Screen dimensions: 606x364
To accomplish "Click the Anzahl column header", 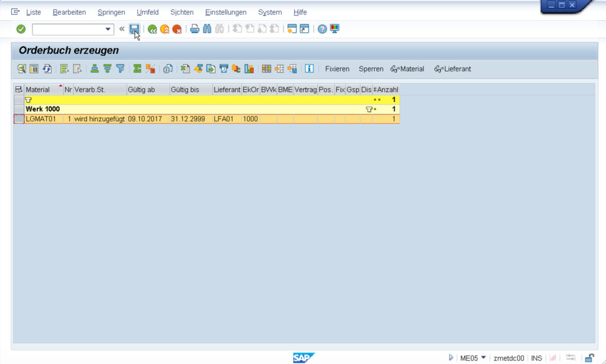I will [x=386, y=89].
